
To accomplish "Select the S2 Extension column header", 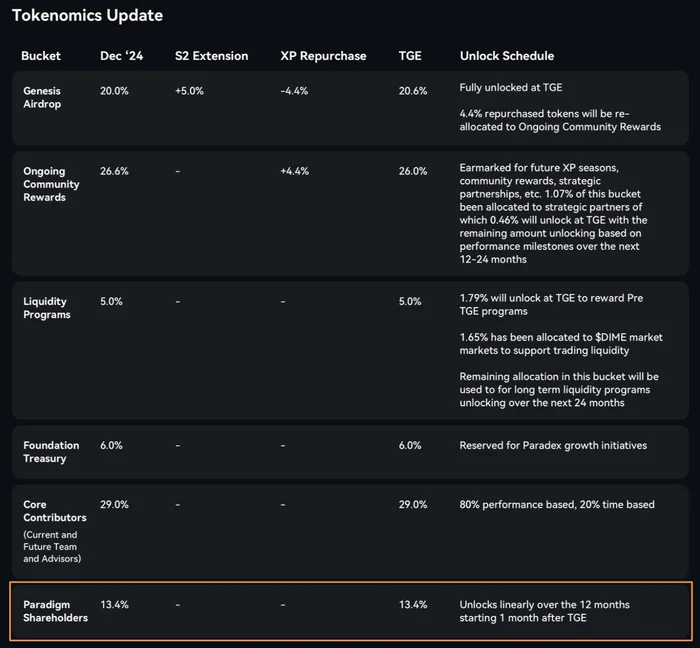I will click(x=212, y=56).
